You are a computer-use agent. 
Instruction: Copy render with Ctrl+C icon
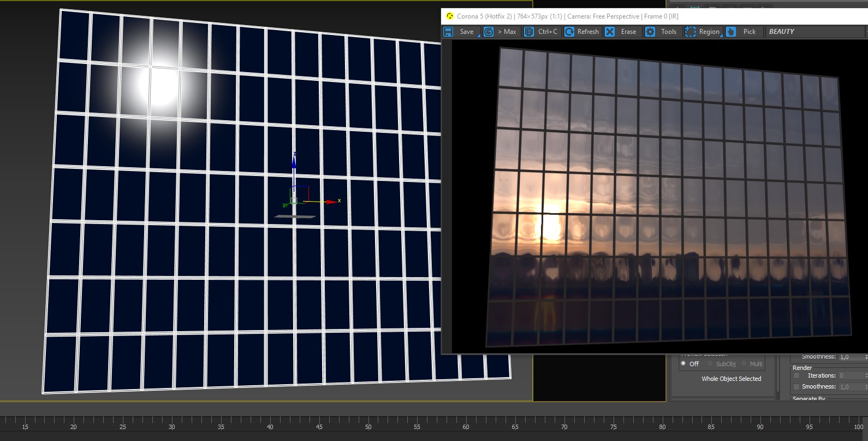pos(529,32)
